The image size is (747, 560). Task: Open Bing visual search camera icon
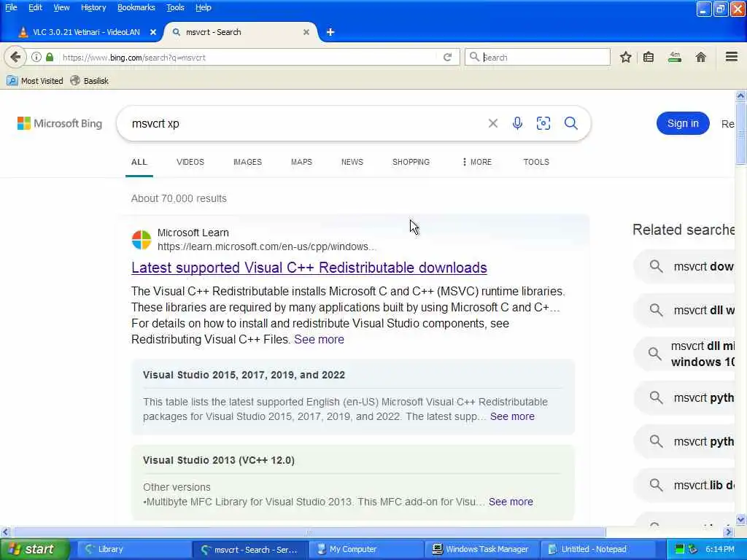point(543,123)
